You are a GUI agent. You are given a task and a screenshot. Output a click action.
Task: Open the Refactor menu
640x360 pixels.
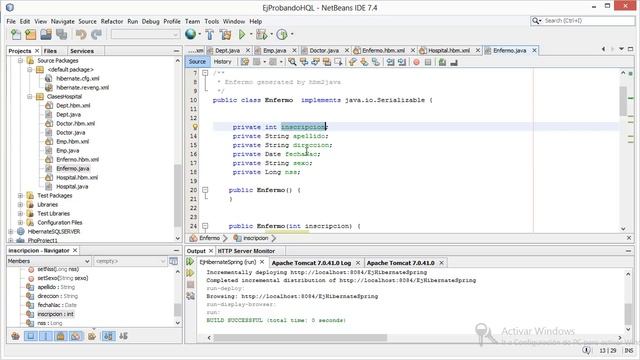click(112, 21)
